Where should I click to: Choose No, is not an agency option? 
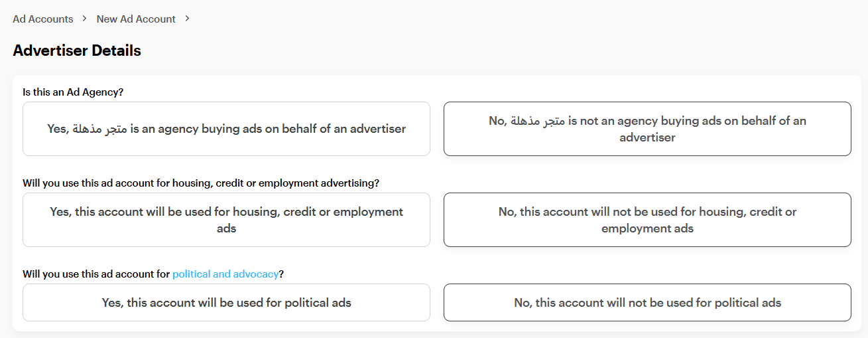(x=647, y=129)
